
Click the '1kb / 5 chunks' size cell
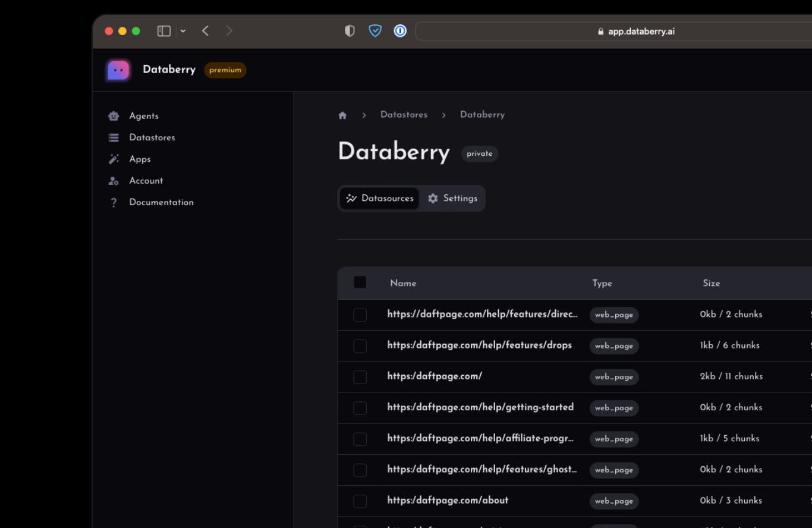[729, 438]
